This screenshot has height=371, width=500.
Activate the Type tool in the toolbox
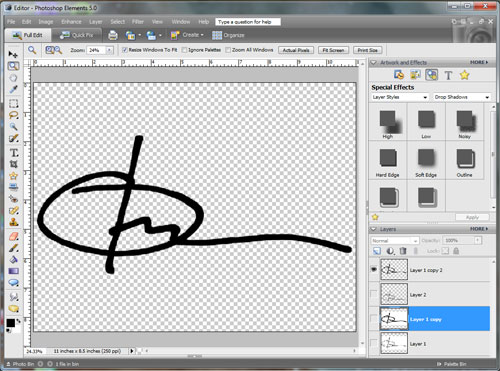13,153
